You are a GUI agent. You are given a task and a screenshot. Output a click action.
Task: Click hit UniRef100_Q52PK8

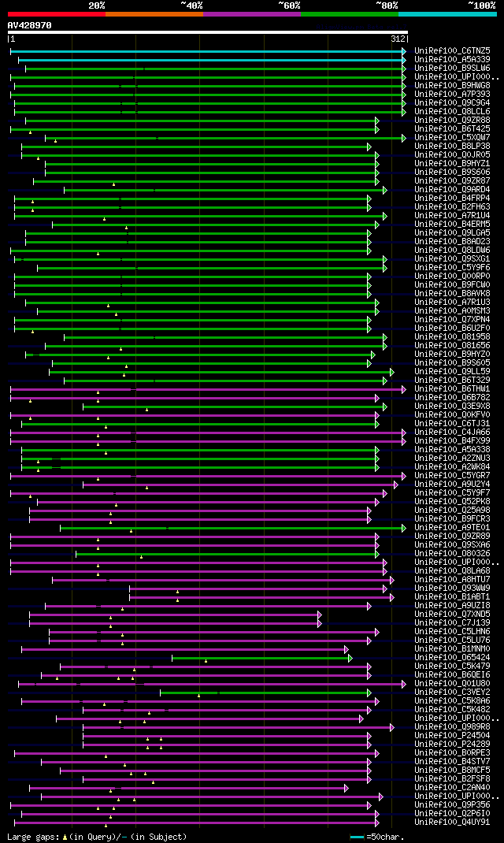pos(452,502)
